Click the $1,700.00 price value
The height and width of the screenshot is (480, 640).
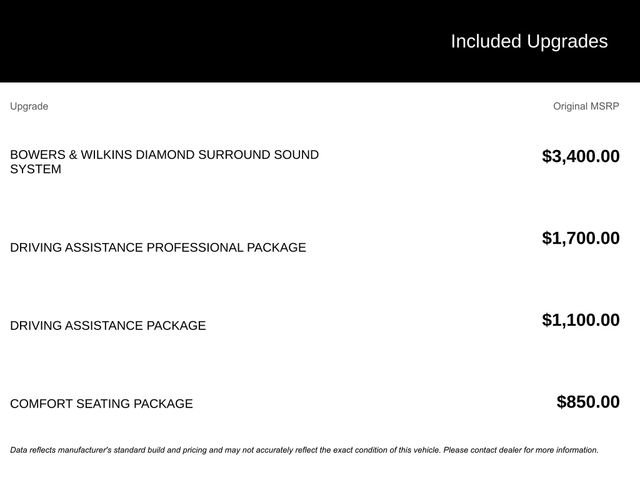pyautogui.click(x=581, y=238)
